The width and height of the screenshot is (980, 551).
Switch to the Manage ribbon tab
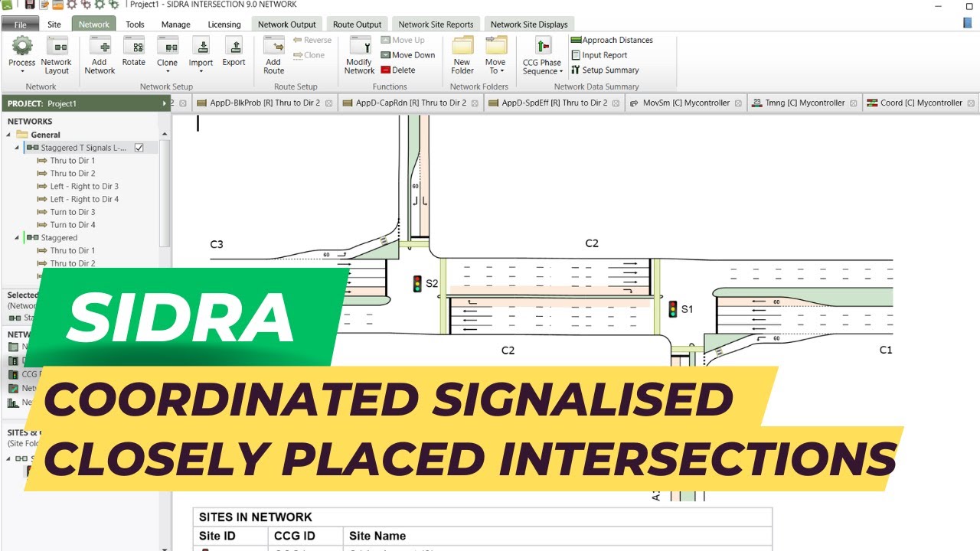click(176, 24)
